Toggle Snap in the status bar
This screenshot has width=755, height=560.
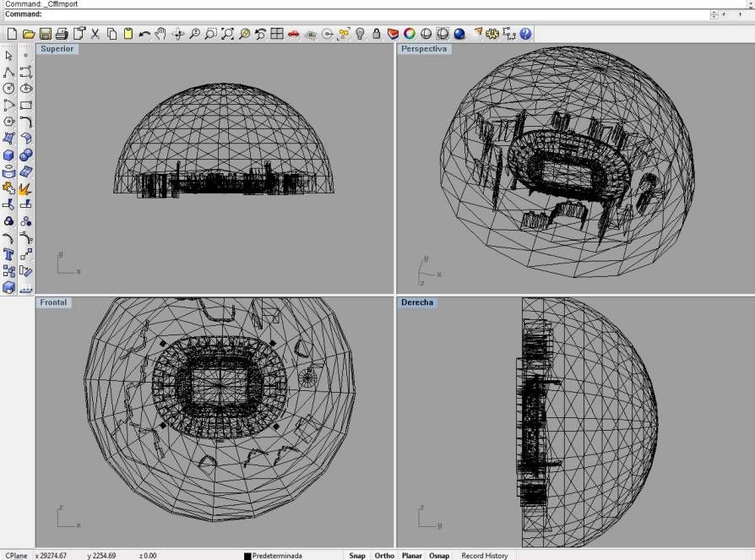coord(357,555)
